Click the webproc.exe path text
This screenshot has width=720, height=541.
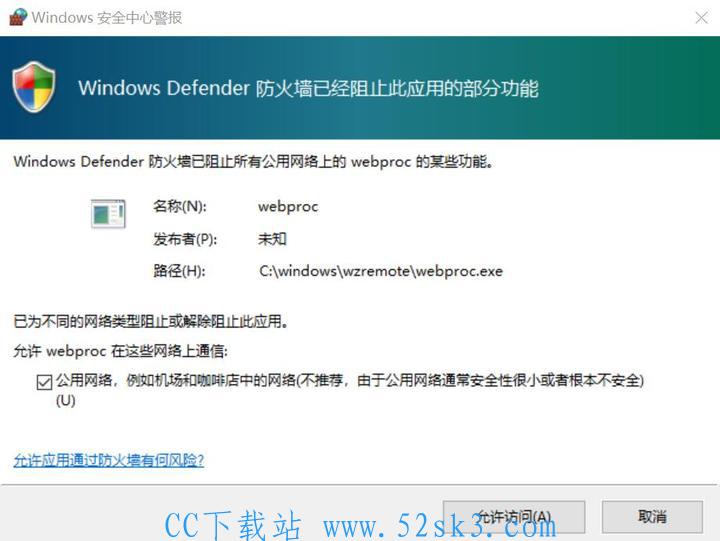(x=381, y=271)
